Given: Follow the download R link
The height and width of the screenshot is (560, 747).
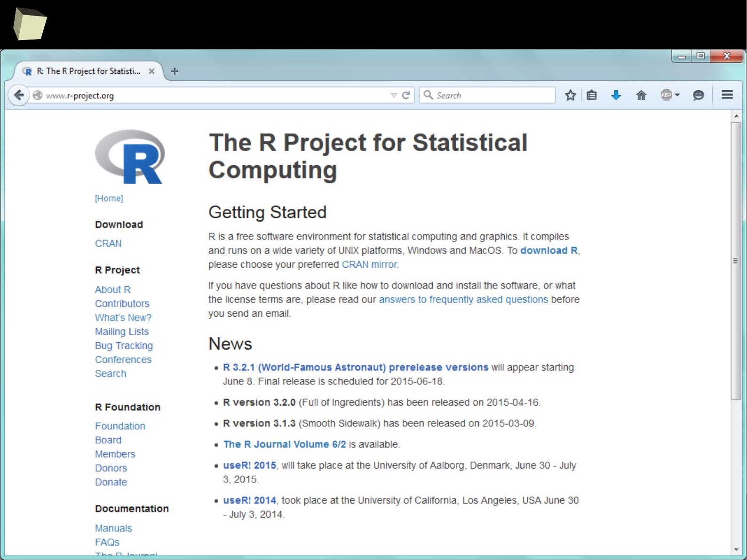Looking at the screenshot, I should (549, 250).
